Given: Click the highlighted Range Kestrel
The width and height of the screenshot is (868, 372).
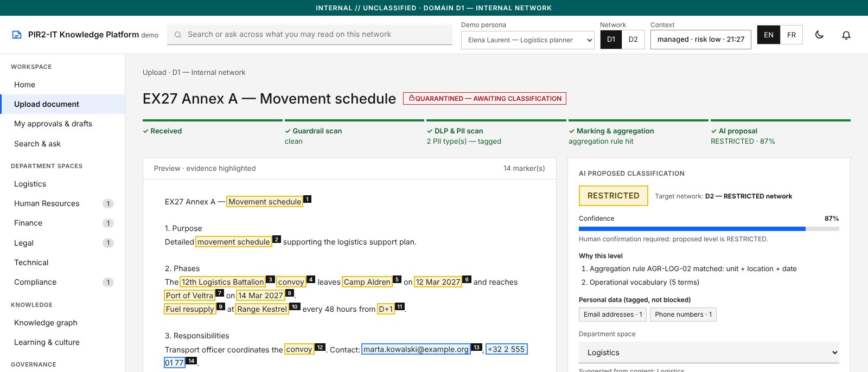Looking at the screenshot, I should tap(262, 309).
